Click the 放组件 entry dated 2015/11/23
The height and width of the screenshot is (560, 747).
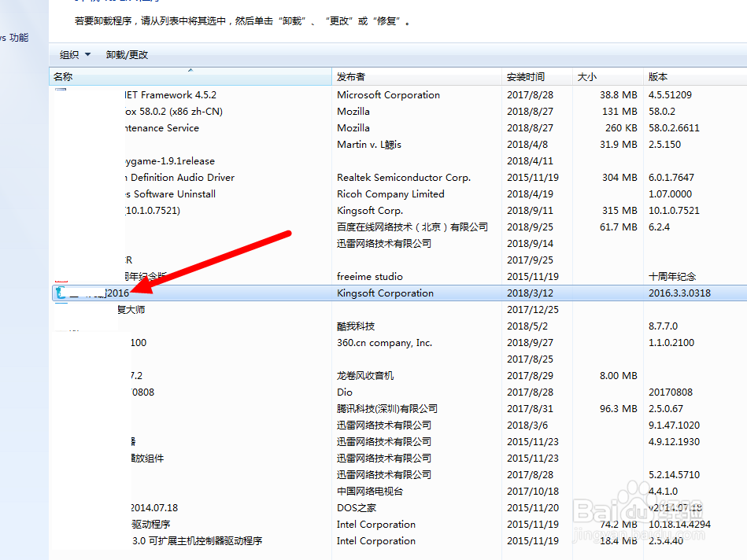(399, 458)
